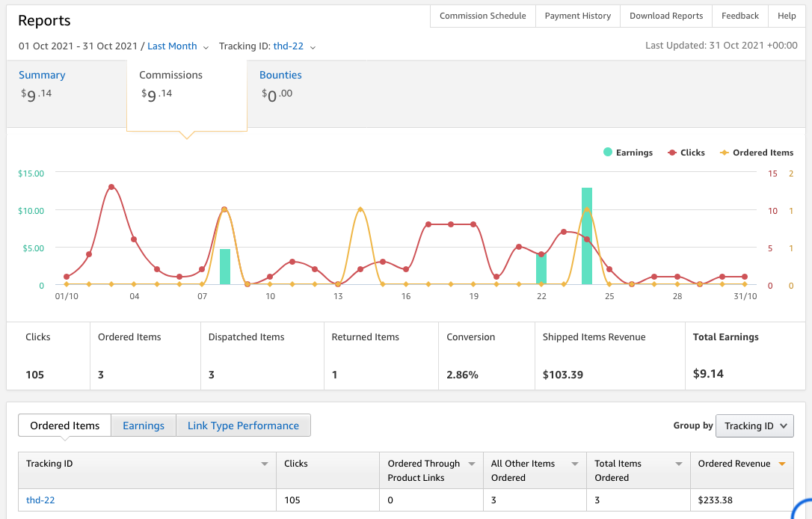Open the Last Month date range dropdown
This screenshot has width=812, height=519.
[x=178, y=46]
